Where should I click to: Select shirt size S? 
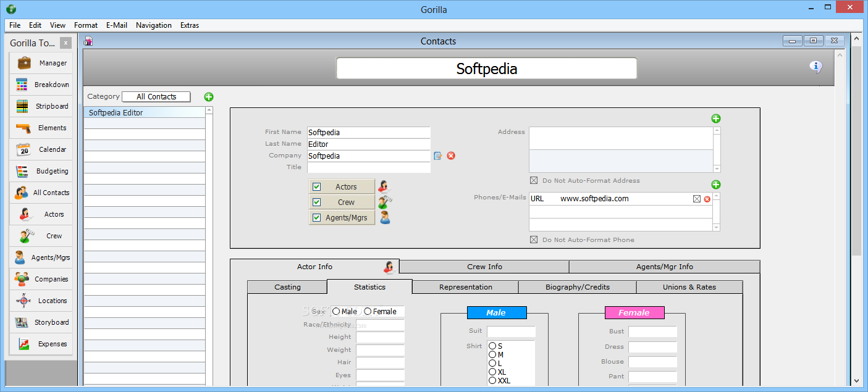point(492,346)
